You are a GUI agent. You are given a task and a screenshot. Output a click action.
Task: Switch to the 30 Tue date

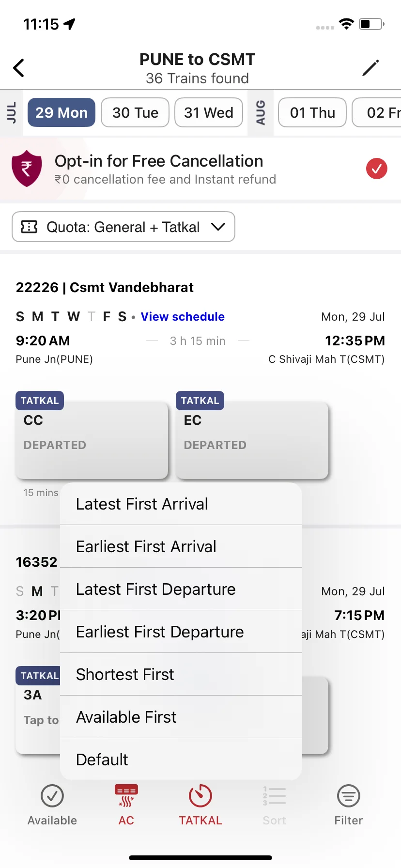coord(135,112)
